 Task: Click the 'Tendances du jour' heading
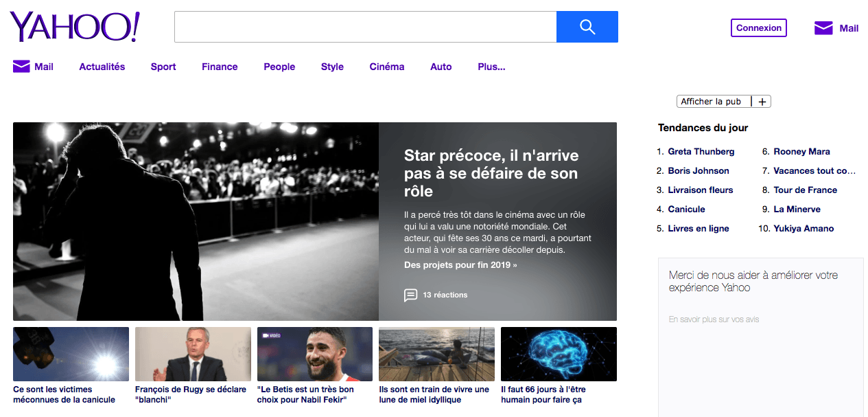[703, 128]
